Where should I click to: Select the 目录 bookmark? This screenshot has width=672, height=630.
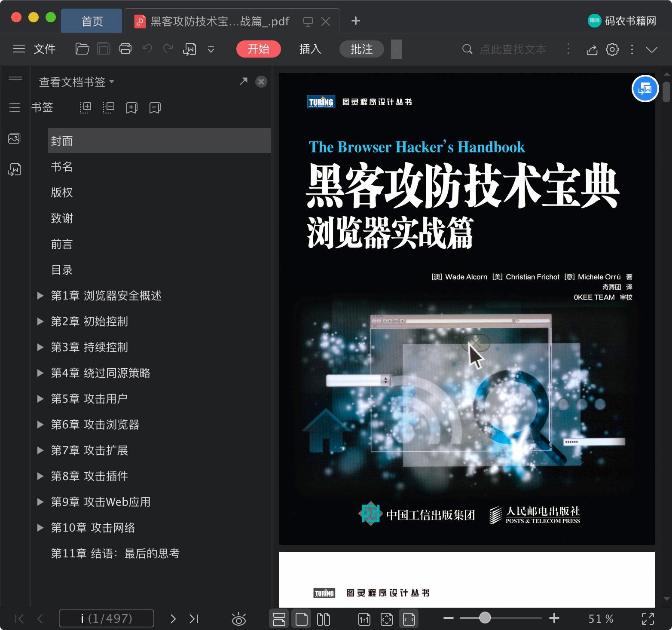click(x=62, y=270)
